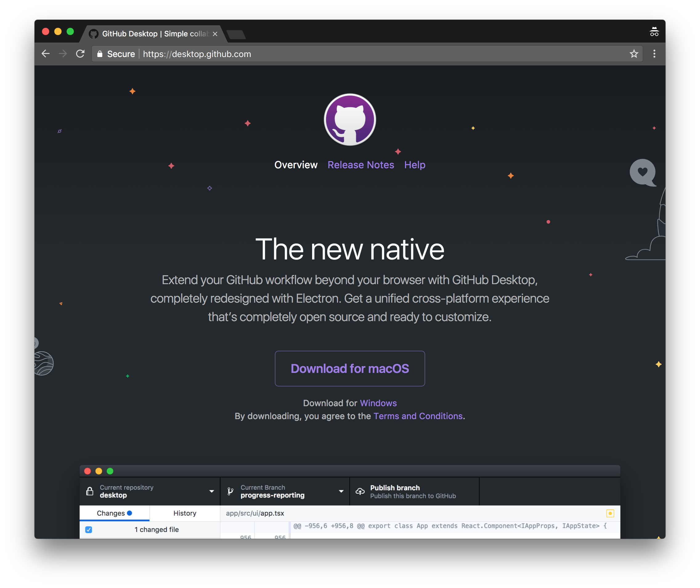Go to the Help page
The width and height of the screenshot is (700, 588).
click(x=415, y=165)
